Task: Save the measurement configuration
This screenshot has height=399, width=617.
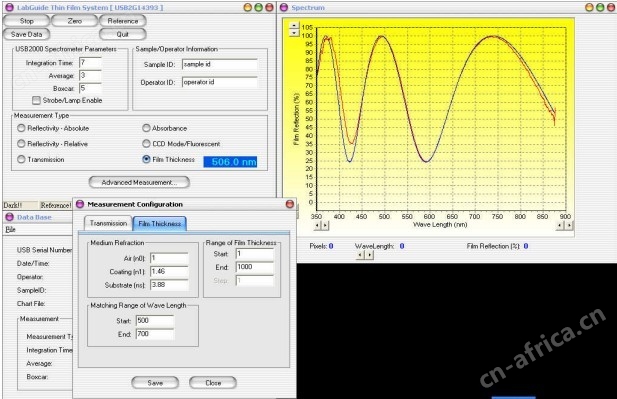Action: point(155,382)
